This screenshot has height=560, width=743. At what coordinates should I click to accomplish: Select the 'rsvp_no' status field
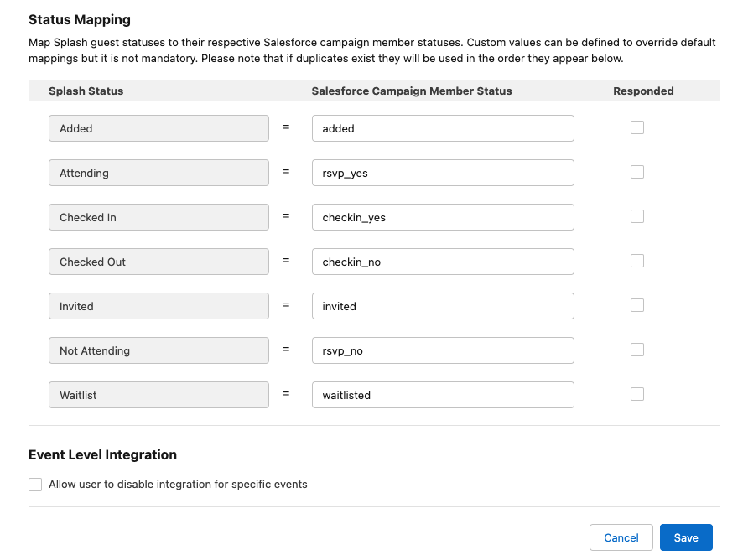click(443, 350)
